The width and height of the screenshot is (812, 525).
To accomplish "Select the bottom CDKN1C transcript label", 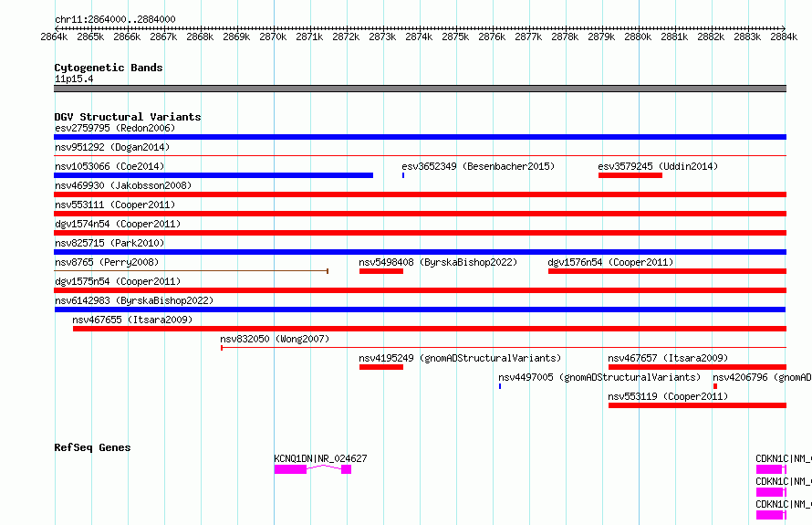I will coord(784,504).
